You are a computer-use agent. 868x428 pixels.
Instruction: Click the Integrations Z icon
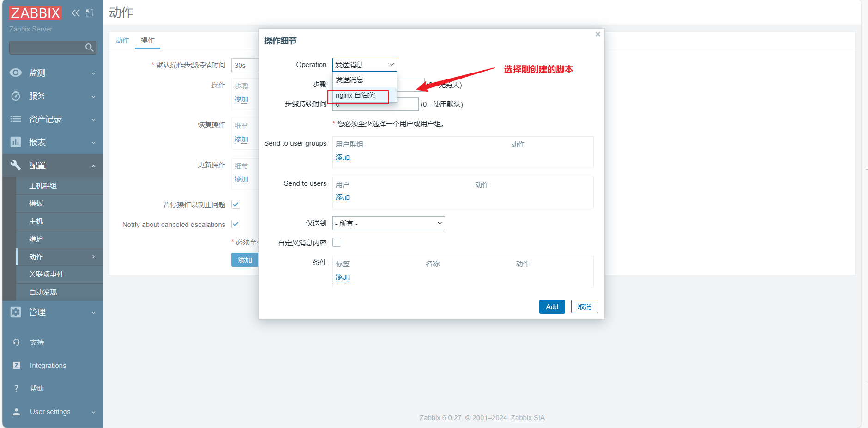(17, 366)
